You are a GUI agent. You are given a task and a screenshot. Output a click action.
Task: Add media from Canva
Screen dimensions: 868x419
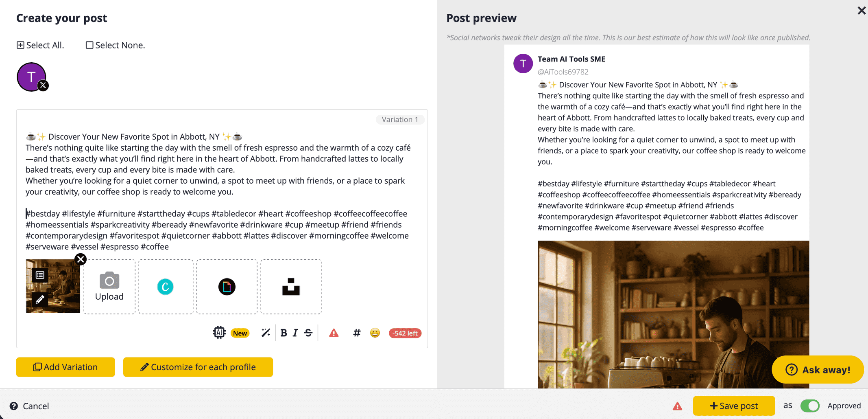click(166, 287)
